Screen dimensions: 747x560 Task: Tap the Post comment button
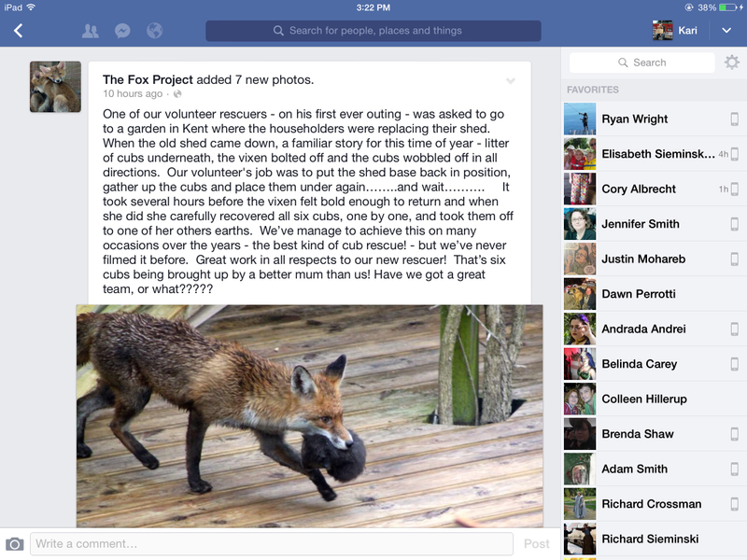(x=536, y=544)
